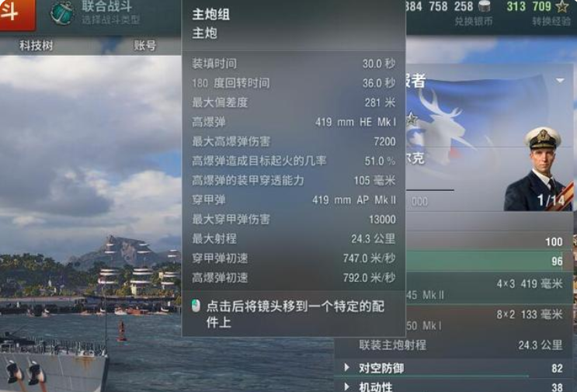Open the 联合战斗 battle type selector

[x=110, y=12]
